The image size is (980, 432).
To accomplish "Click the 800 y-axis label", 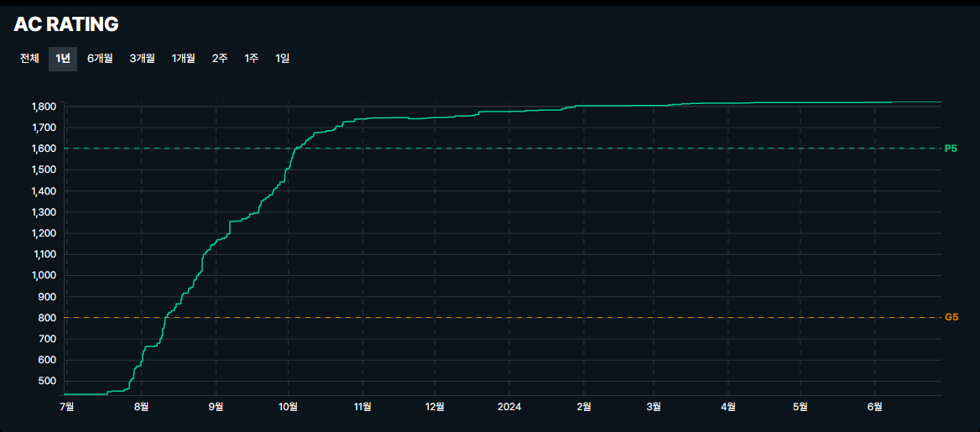I will (49, 318).
